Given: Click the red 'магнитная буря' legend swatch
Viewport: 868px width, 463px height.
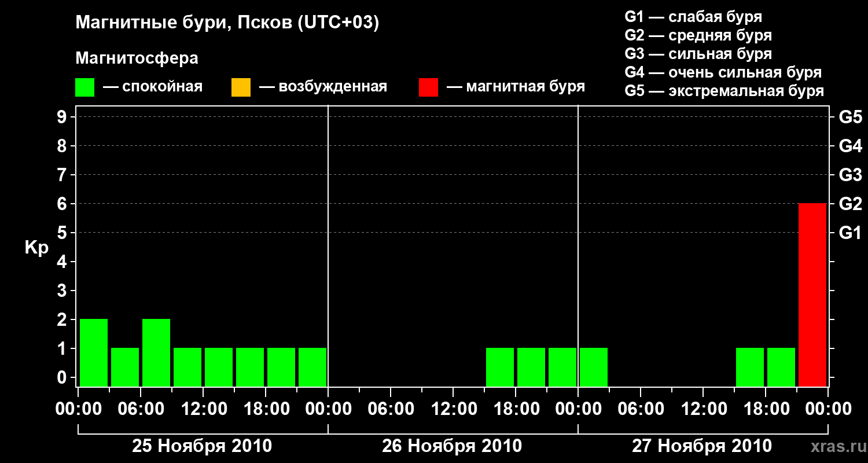Looking at the screenshot, I should (x=428, y=87).
